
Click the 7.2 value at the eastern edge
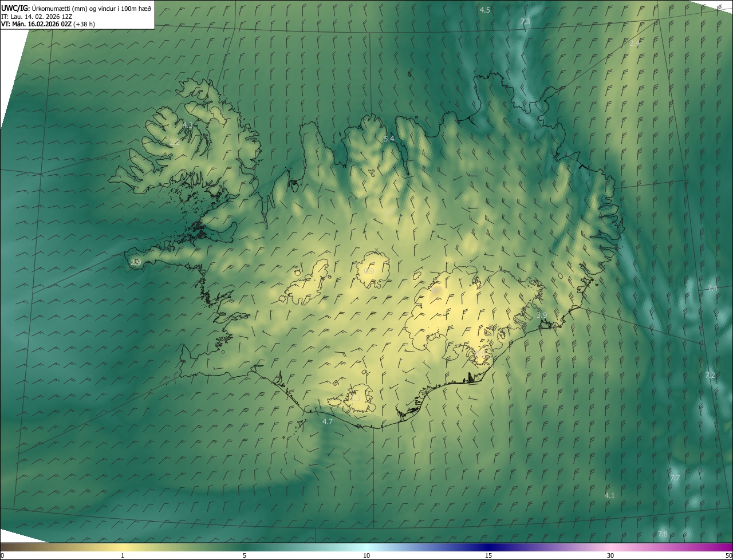tap(710, 376)
